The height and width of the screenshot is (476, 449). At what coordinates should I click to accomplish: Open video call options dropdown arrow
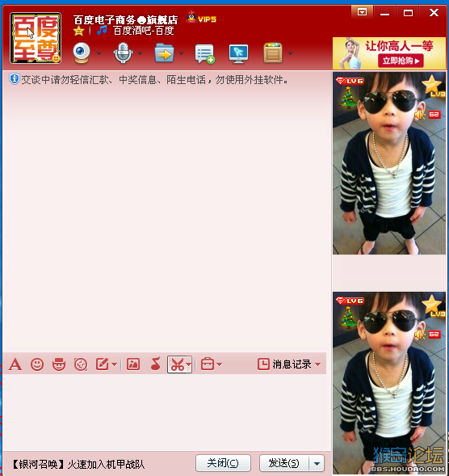click(x=99, y=53)
